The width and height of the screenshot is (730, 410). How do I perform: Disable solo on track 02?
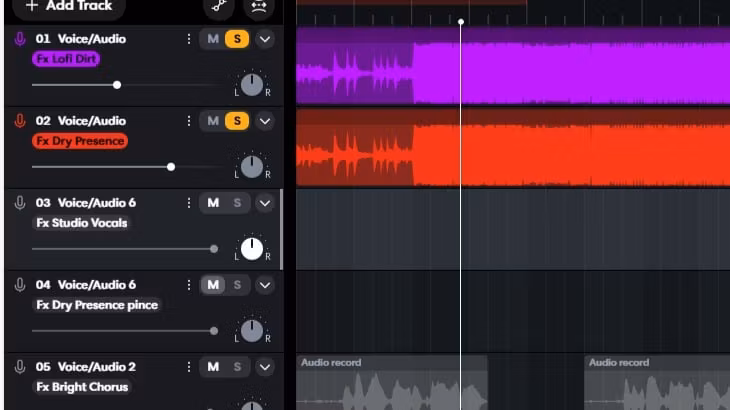point(237,121)
